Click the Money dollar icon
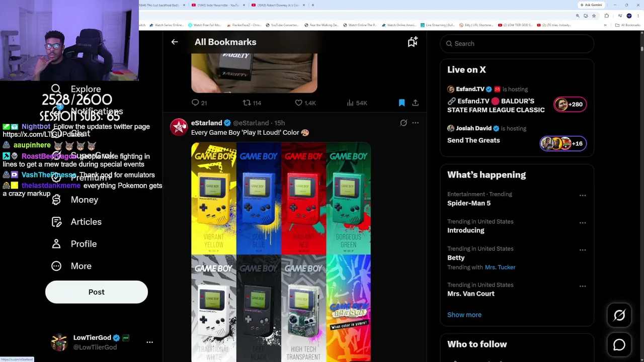Screen dimensions: 644x362 (x=56, y=200)
